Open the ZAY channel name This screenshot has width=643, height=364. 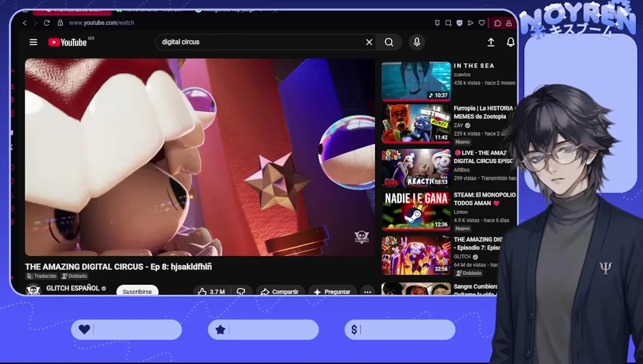pyautogui.click(x=458, y=125)
